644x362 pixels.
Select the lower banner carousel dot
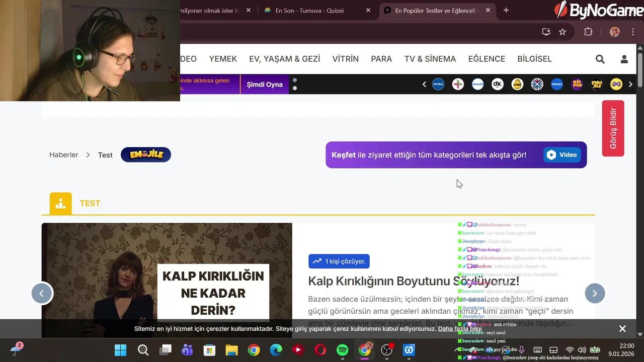pos(295,88)
